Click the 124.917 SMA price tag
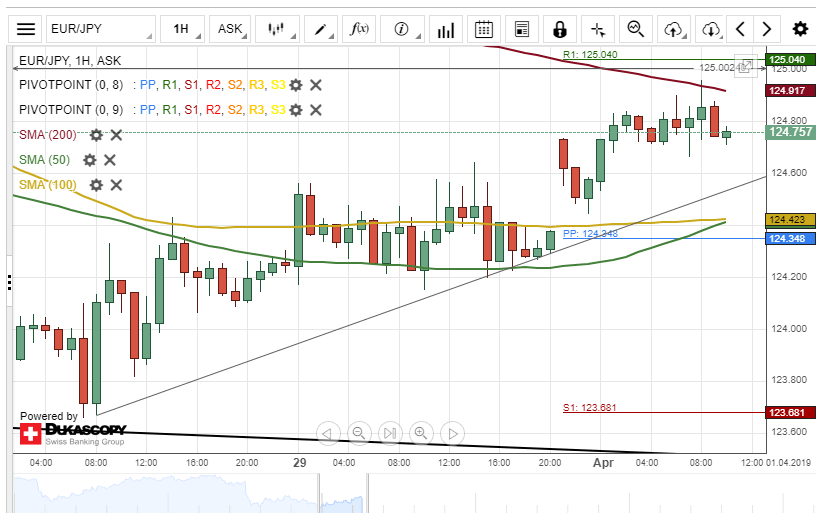This screenshot has width=819, height=522. [x=790, y=90]
